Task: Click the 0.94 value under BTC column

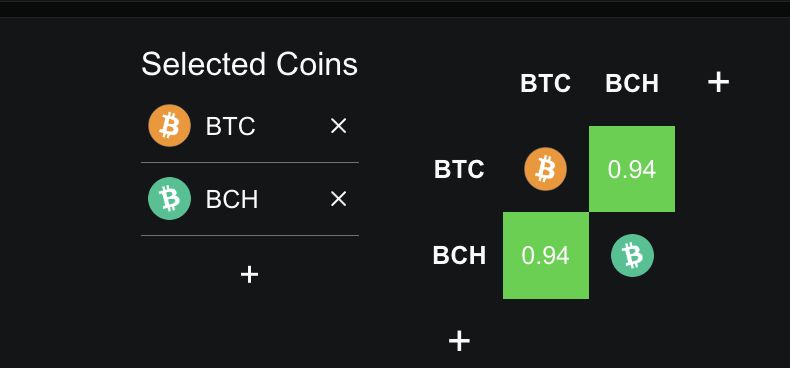Action: [x=546, y=256]
